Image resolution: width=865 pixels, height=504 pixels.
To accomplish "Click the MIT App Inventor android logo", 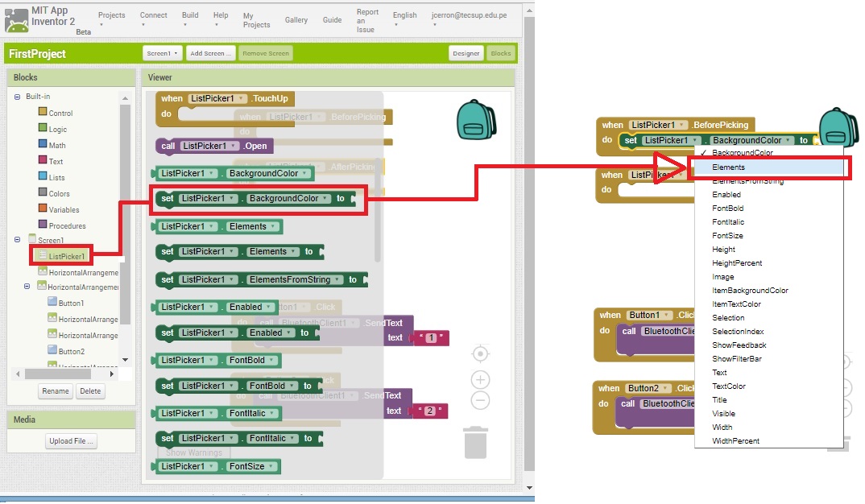I will click(x=16, y=20).
